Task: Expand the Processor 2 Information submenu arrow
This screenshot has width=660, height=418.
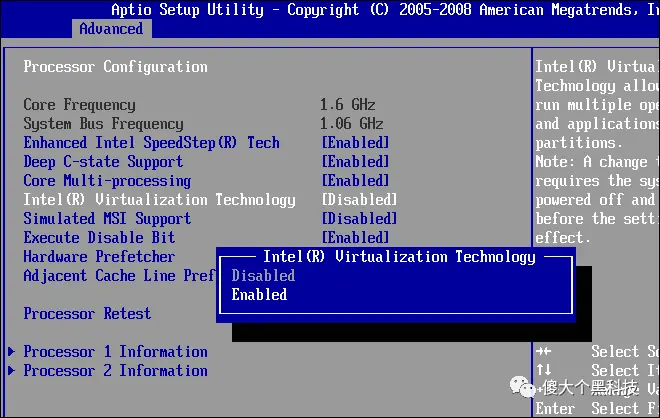Action: click(x=12, y=370)
